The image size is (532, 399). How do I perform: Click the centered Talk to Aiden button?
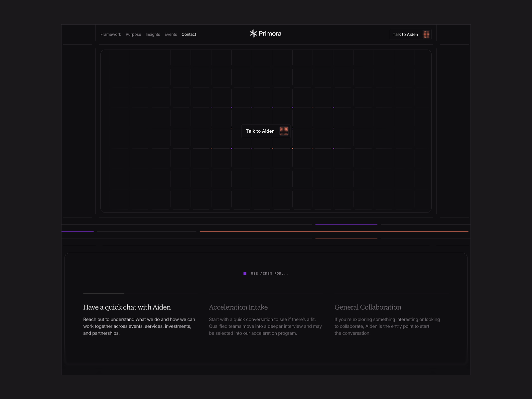click(266, 131)
